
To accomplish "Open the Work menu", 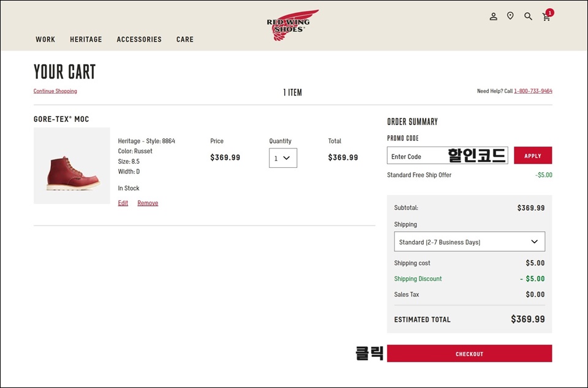I will 45,39.
